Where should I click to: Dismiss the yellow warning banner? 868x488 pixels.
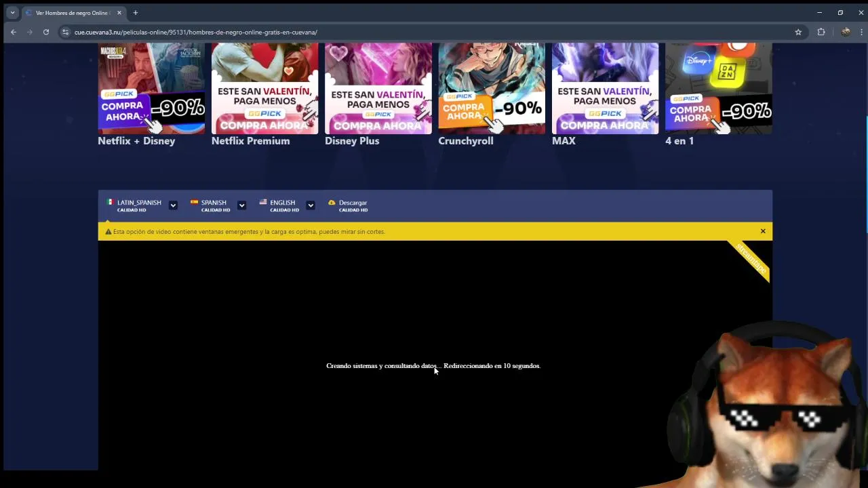[x=763, y=231]
